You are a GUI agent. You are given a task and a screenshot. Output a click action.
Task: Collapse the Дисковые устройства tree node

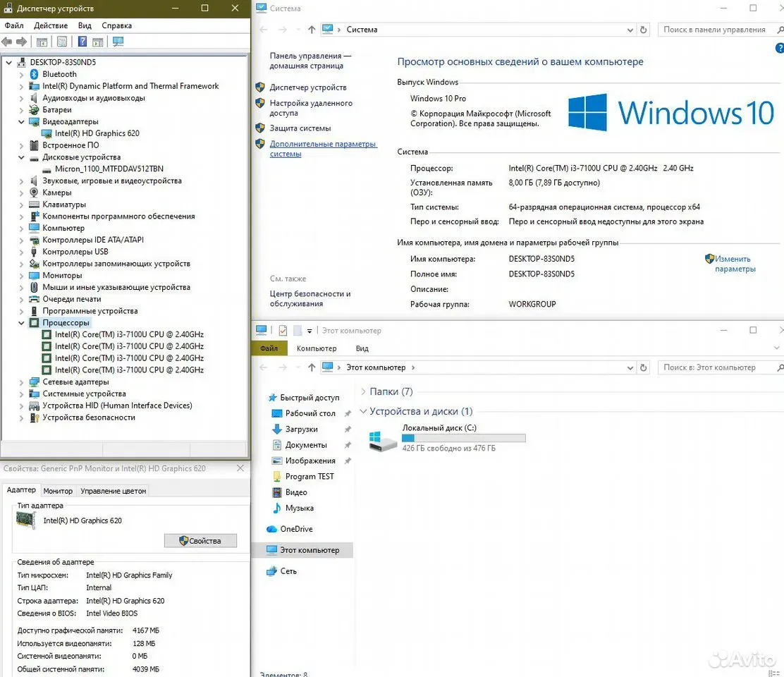click(x=21, y=157)
